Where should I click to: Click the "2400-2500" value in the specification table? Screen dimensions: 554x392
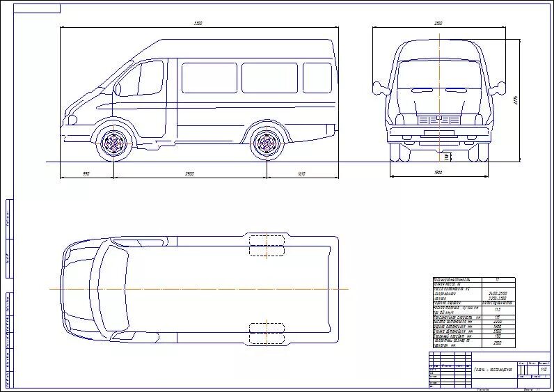498,293
